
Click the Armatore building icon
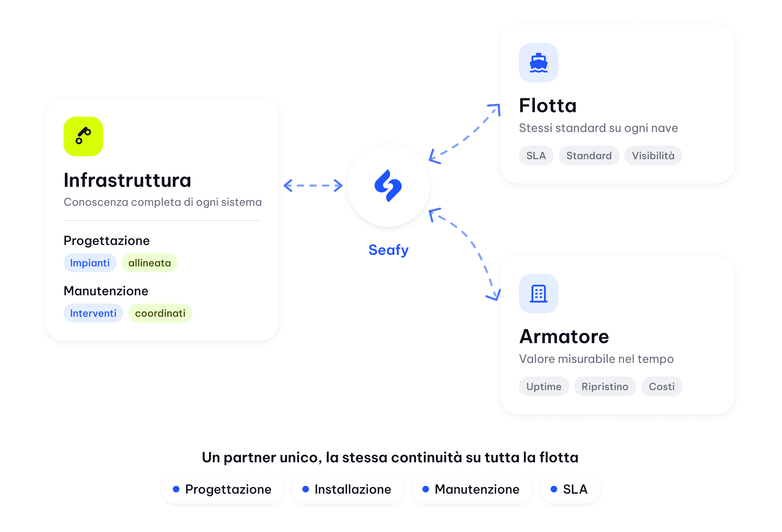click(x=539, y=294)
